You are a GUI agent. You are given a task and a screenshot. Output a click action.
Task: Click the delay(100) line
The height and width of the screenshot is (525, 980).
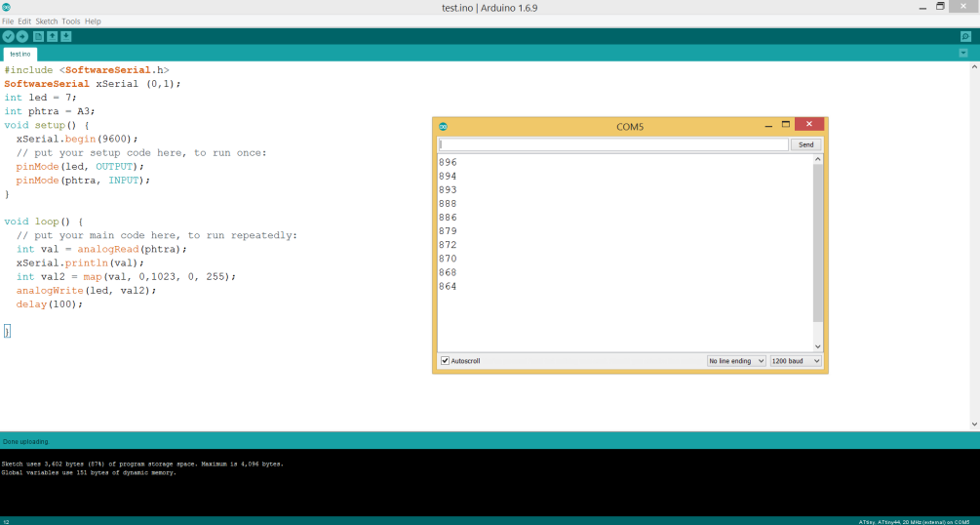point(50,304)
